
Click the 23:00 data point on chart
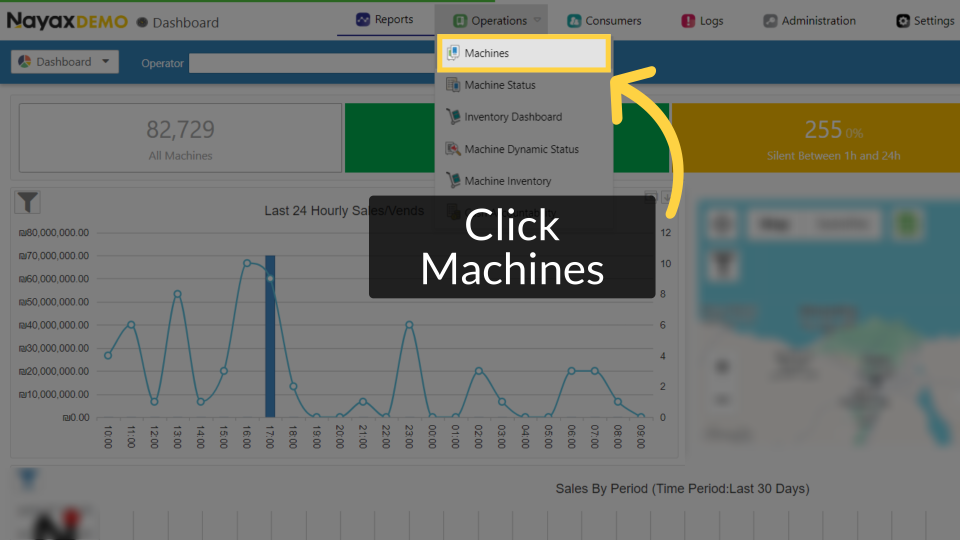[409, 325]
